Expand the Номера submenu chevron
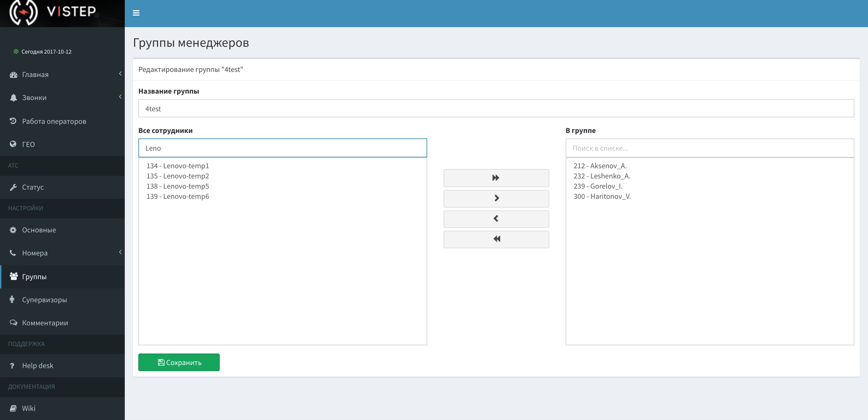The height and width of the screenshot is (420, 868). (x=120, y=252)
